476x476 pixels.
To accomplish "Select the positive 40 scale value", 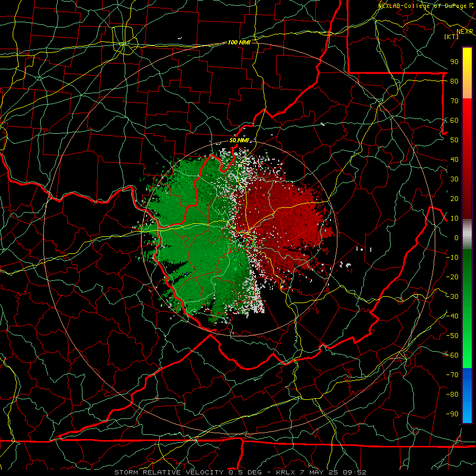I will point(454,159).
